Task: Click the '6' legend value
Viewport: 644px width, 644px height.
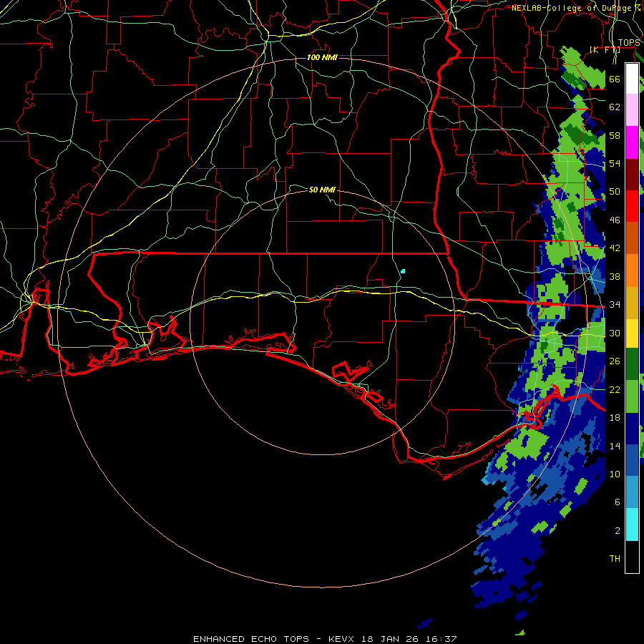Action: (x=617, y=502)
